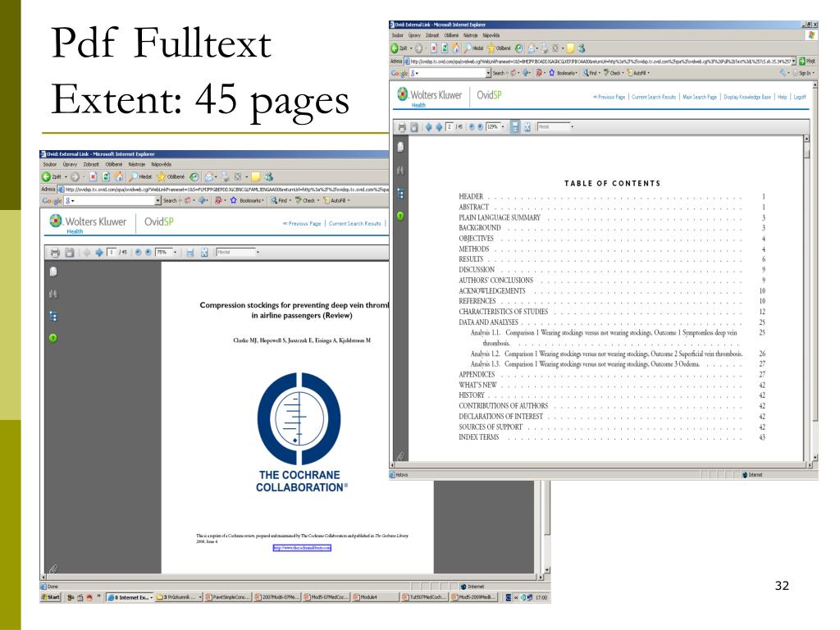The image size is (840, 630).
Task: Open the Search binoculars panel in the right PDF sidebar
Action: tap(400, 171)
